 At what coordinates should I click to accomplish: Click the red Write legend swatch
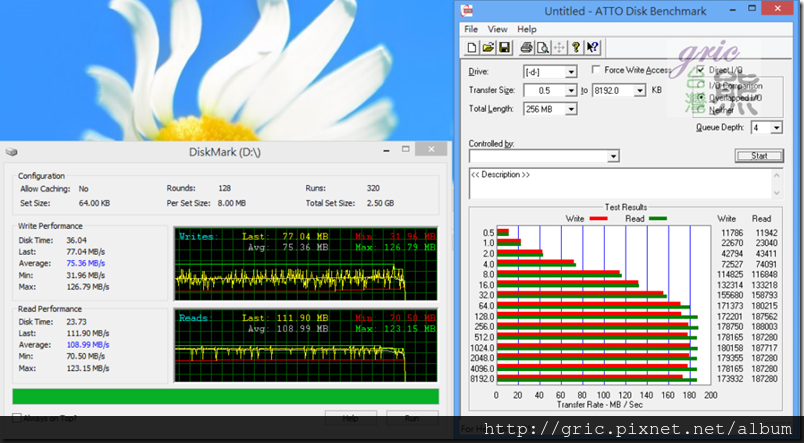pos(598,218)
